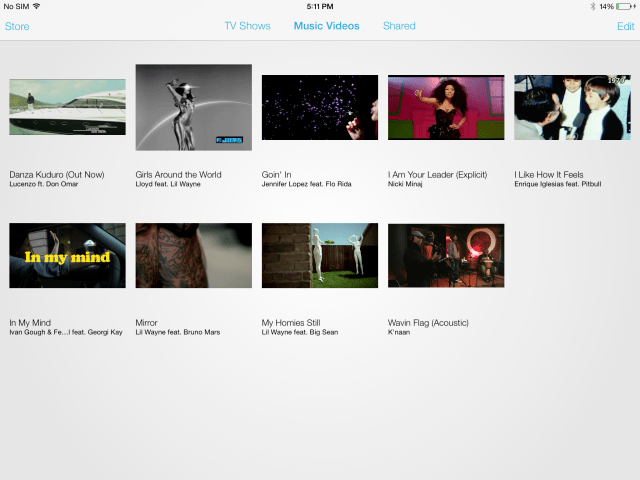This screenshot has height=480, width=640.
Task: Click 'I Am Your Leader (Explicit)' title
Action: 438,175
